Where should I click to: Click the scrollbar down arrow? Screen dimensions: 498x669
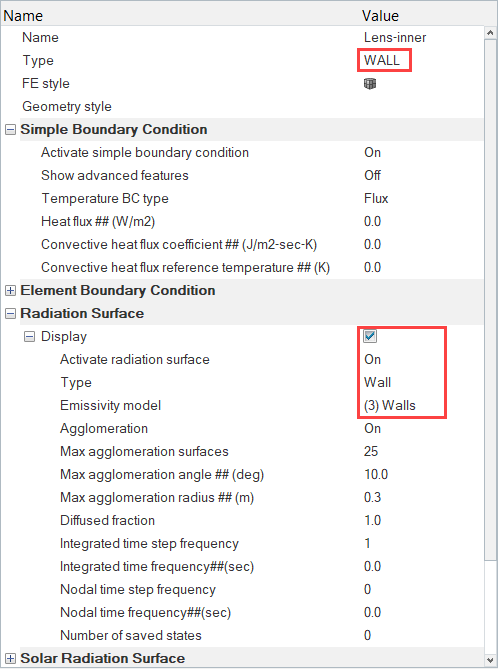click(x=490, y=660)
